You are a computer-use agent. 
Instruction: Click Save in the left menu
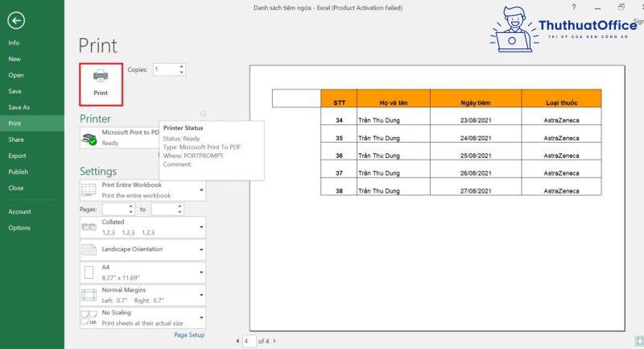coord(14,91)
